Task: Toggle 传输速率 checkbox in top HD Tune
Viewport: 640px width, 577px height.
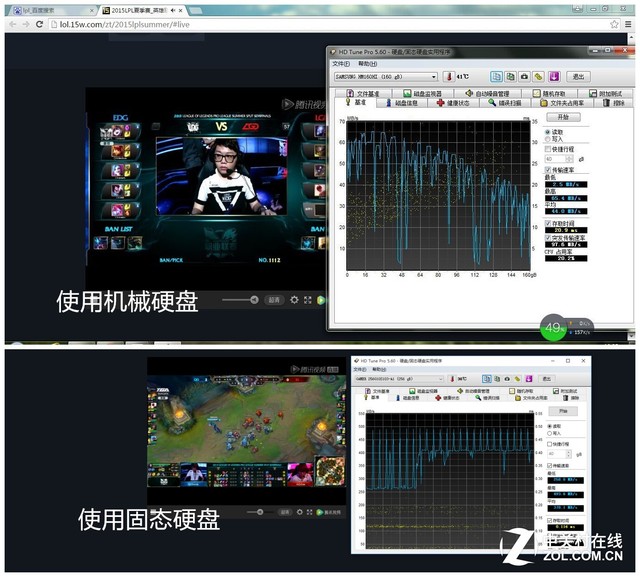Action: coord(548,170)
